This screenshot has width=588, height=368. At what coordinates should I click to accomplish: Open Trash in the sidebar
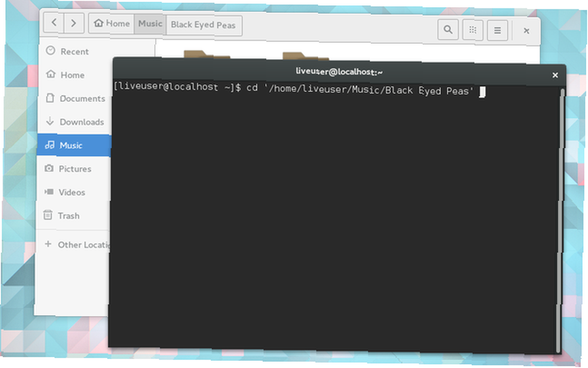click(x=73, y=216)
